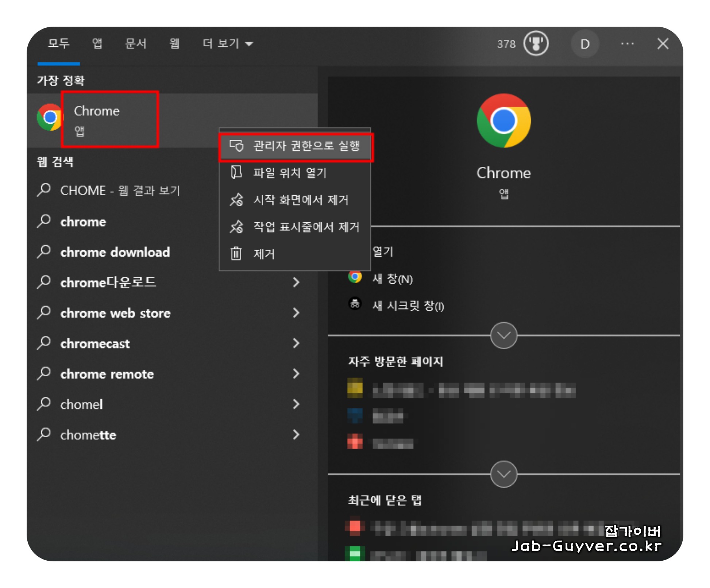Screen dimensions: 710x588
Task: Click the incognito icon for 새 시크릿 창
Action: [355, 304]
